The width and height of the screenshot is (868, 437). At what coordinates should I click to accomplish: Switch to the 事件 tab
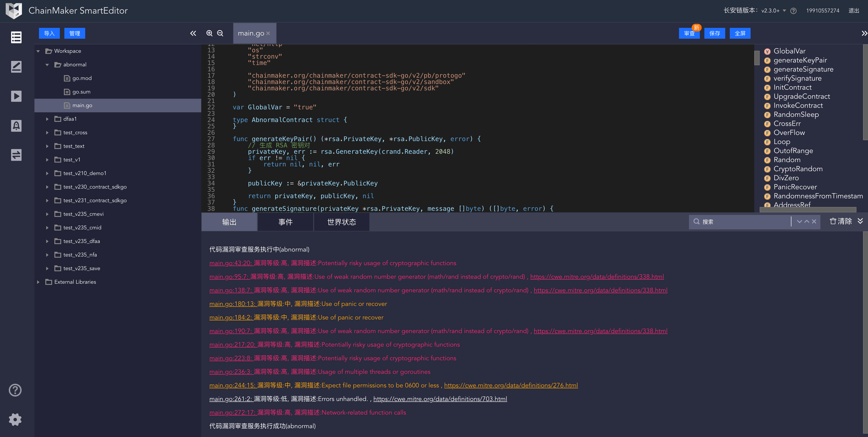pos(285,222)
